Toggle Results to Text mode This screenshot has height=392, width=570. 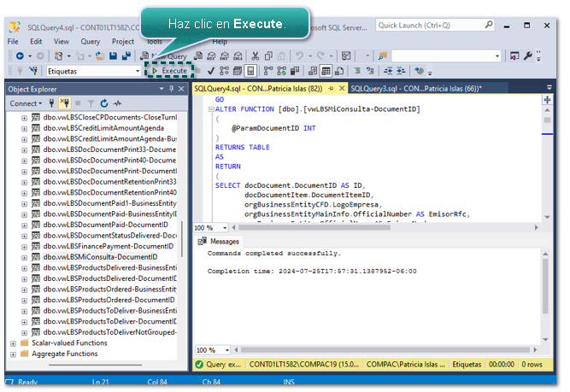point(313,71)
